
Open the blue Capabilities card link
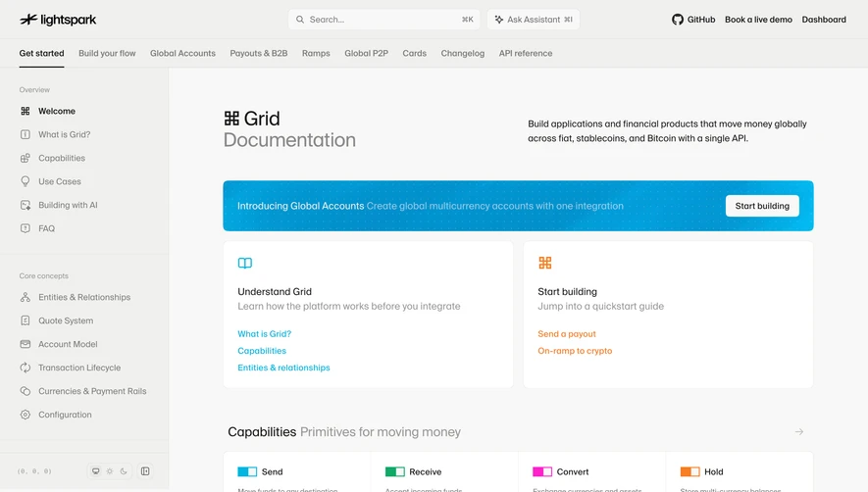[x=262, y=351]
